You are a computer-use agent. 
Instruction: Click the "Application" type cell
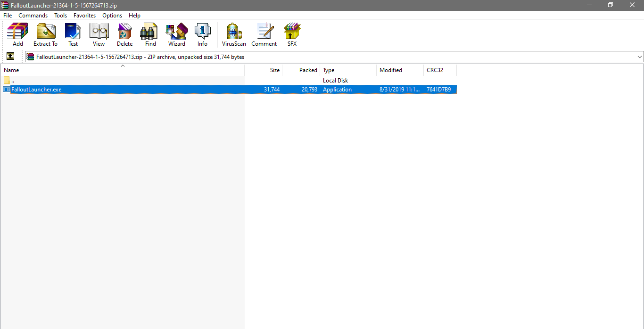click(337, 90)
